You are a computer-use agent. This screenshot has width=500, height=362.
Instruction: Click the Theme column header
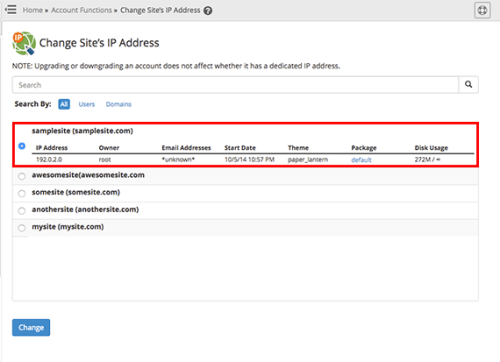pos(298,148)
